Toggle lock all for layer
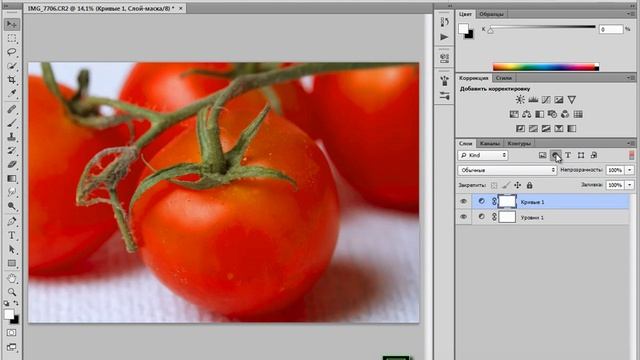The width and height of the screenshot is (640, 360). (x=529, y=185)
